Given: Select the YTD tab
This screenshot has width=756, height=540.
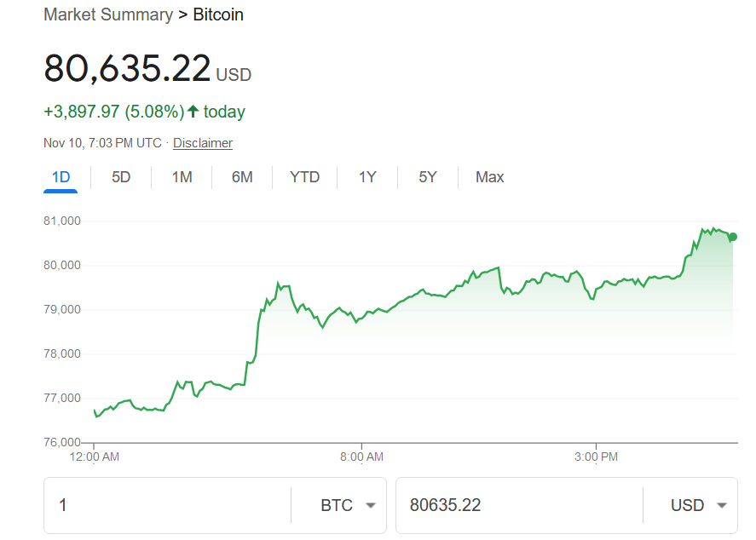Looking at the screenshot, I should 304,177.
